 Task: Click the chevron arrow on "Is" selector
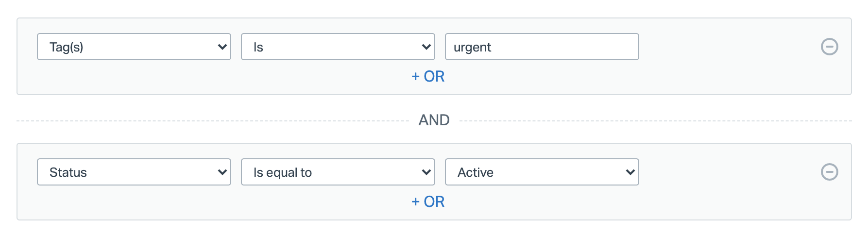[x=426, y=47]
